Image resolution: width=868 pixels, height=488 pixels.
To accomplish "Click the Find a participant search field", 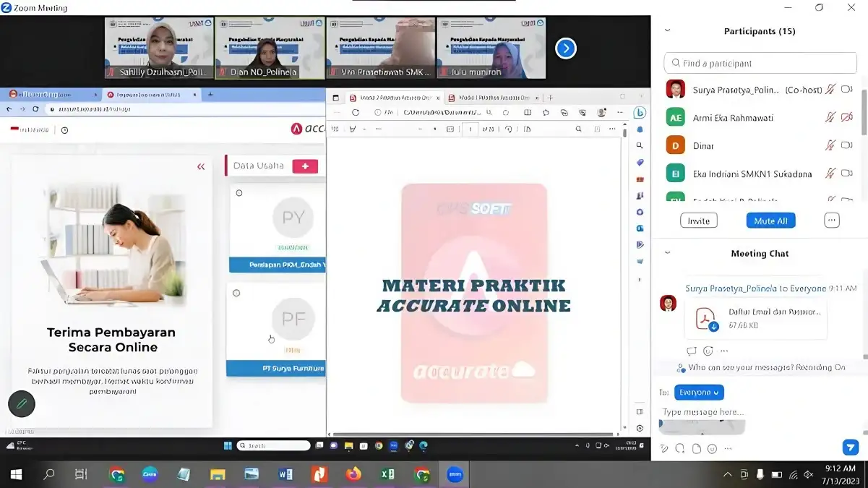I will pyautogui.click(x=760, y=63).
